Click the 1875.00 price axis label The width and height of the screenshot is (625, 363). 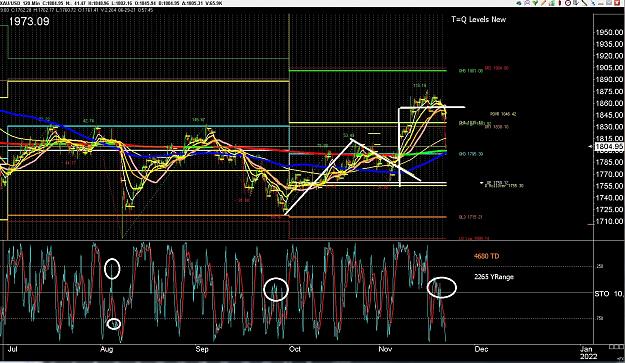point(609,92)
